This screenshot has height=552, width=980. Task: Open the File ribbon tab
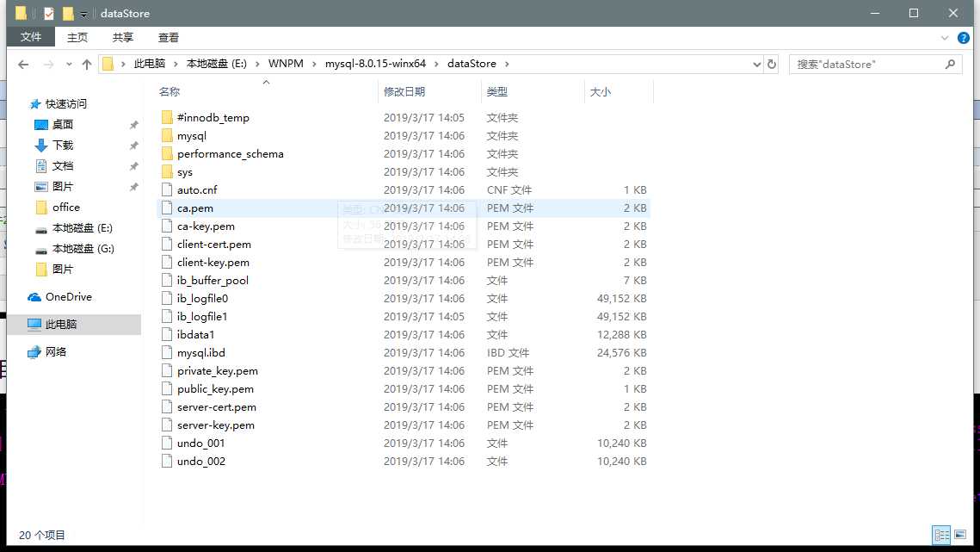point(31,38)
